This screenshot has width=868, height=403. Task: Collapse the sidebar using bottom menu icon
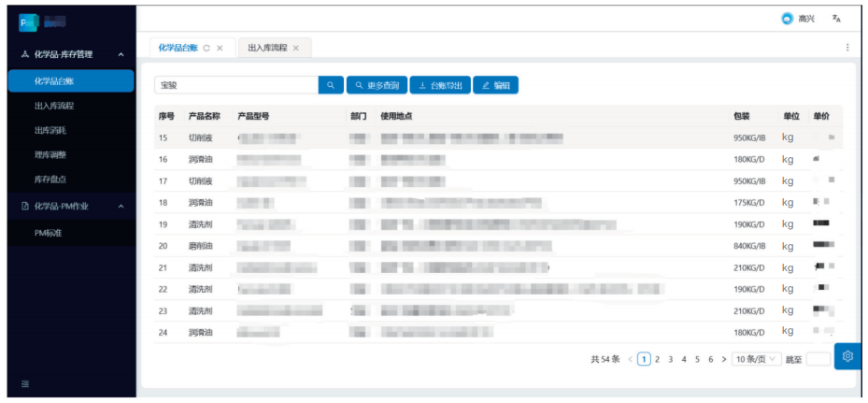coord(25,383)
